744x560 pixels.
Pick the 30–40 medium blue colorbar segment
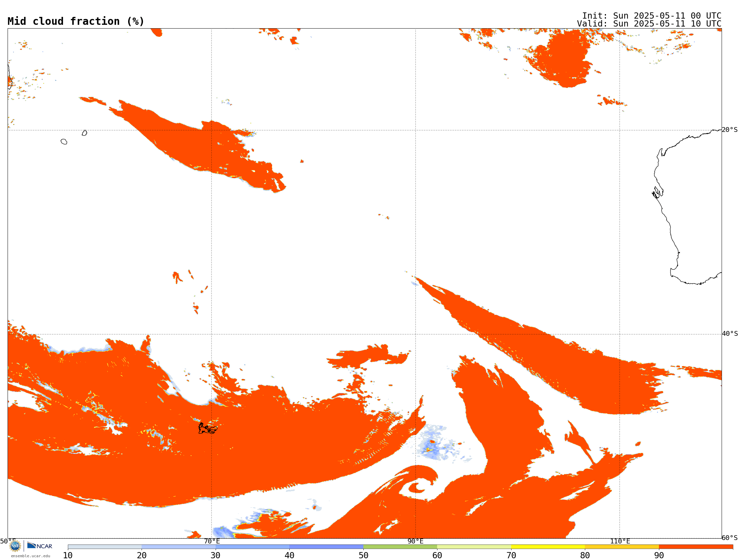[252, 547]
